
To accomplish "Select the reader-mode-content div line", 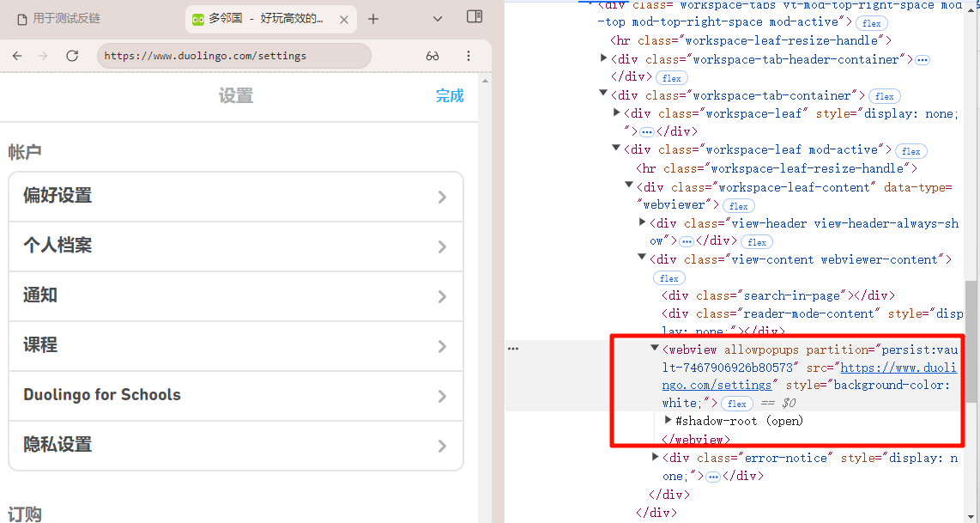I will [813, 322].
